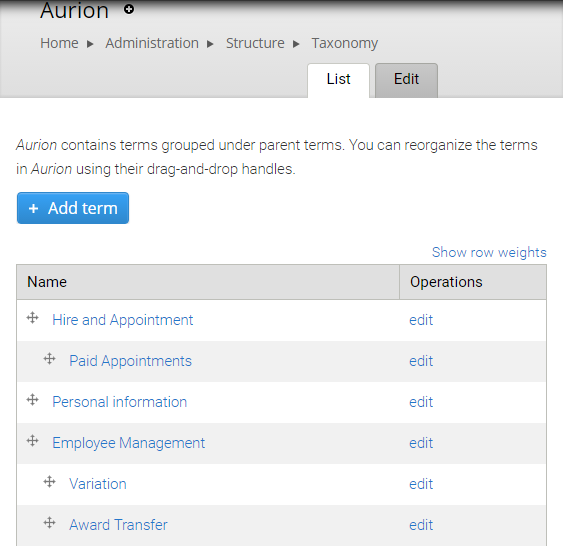563x546 pixels.
Task: Open the Hire and Appointment term
Action: (123, 320)
